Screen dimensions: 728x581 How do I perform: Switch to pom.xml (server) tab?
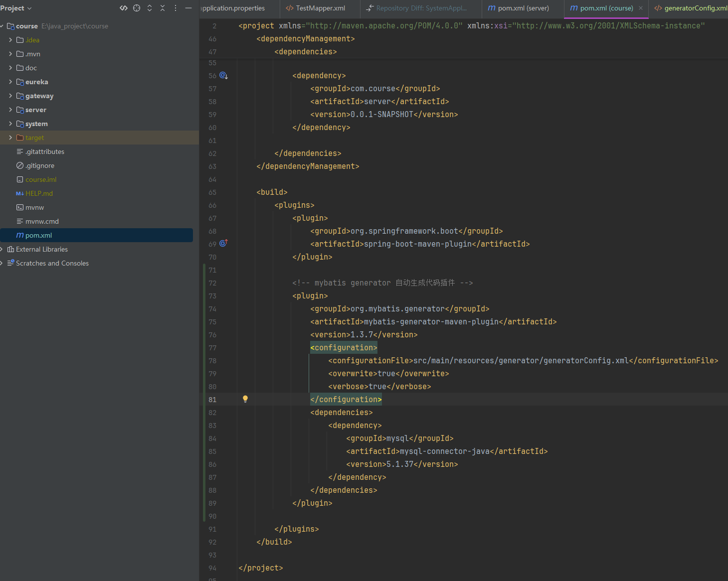pos(519,8)
